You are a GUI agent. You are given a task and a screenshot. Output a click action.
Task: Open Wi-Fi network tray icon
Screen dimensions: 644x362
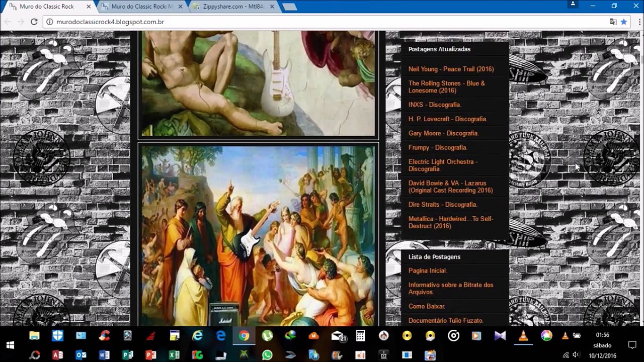pos(566,355)
